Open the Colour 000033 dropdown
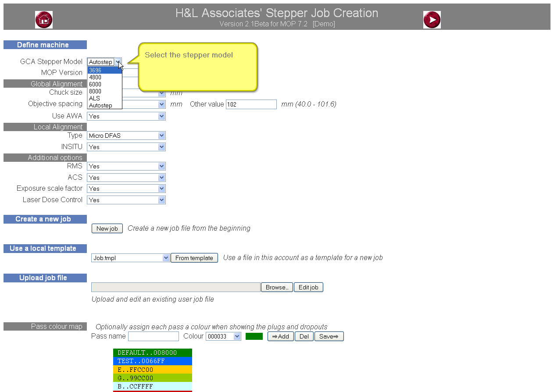 point(223,336)
